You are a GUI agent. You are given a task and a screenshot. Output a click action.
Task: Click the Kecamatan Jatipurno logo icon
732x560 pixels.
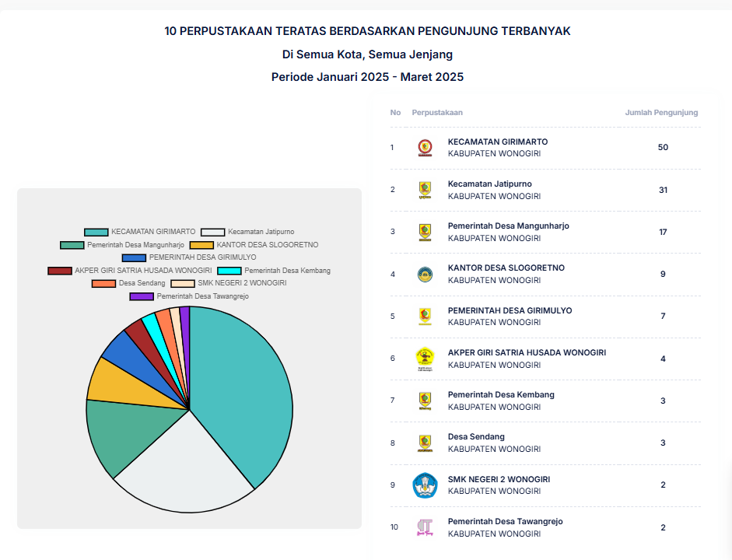click(425, 190)
